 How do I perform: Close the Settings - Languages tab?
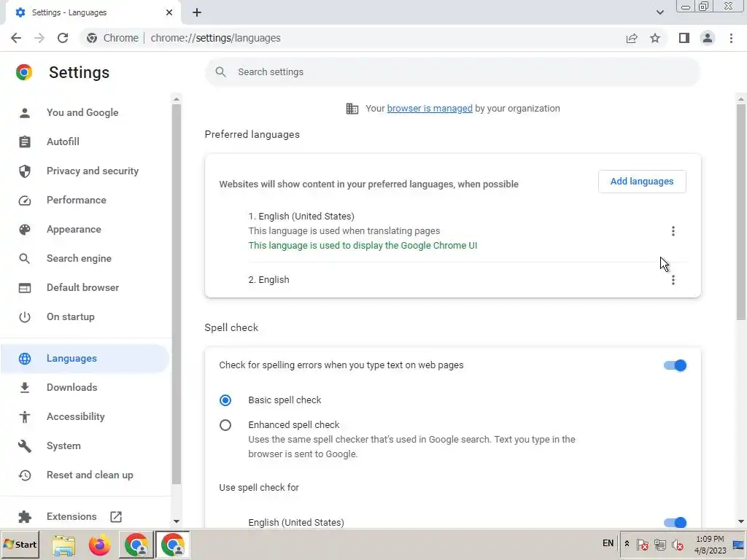[169, 12]
